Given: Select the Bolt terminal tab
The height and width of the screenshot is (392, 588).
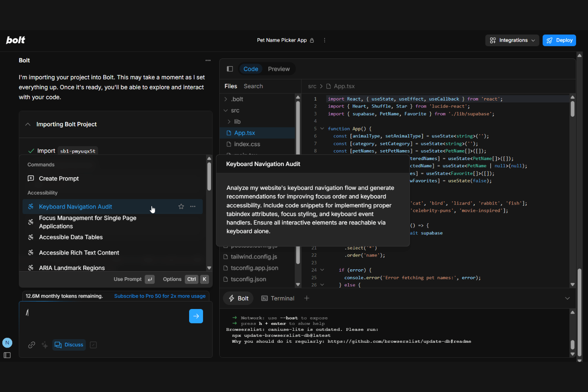Looking at the screenshot, I should pyautogui.click(x=239, y=298).
